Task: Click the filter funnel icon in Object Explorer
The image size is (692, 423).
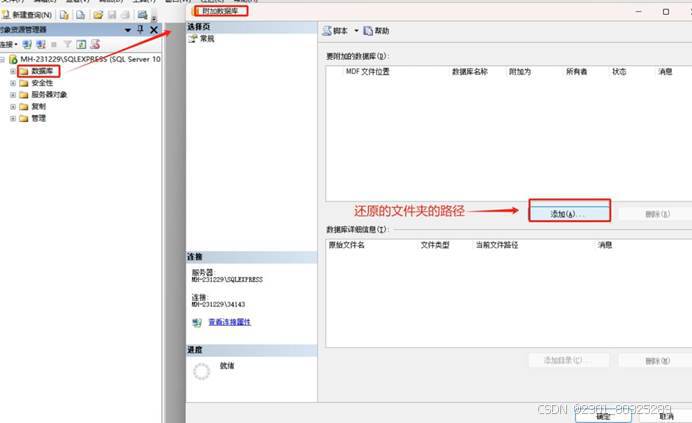Action: click(x=68, y=44)
